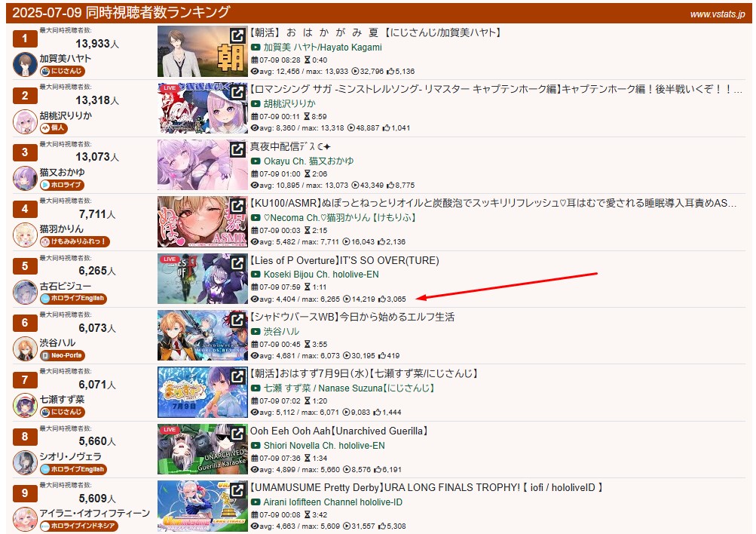This screenshot has width=756, height=534.
Task: Click アイラニ・イオフィフティーン round avatar icon
Action: [x=25, y=519]
